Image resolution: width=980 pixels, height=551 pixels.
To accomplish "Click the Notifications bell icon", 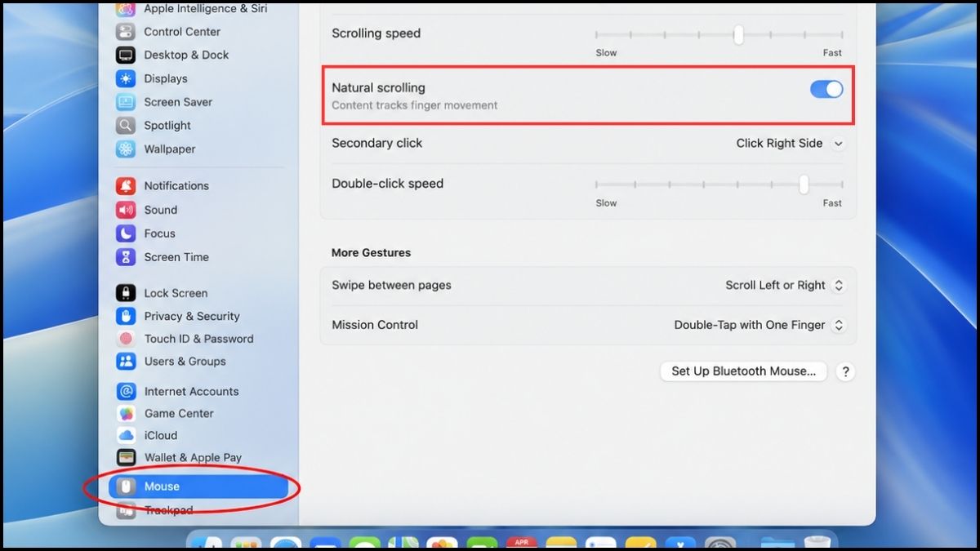I will [x=126, y=186].
